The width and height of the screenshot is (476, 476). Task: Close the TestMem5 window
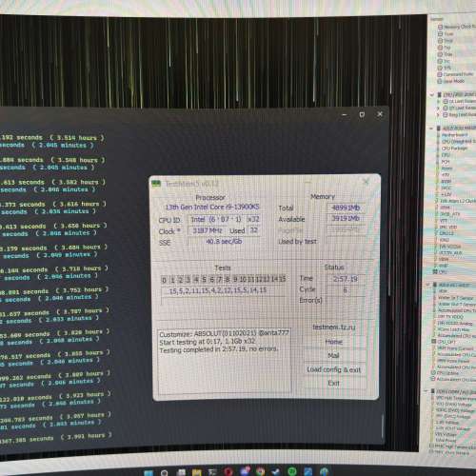click(366, 182)
